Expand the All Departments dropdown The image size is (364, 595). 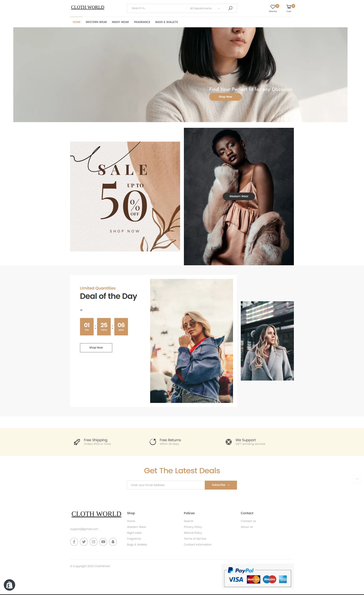[x=205, y=8]
